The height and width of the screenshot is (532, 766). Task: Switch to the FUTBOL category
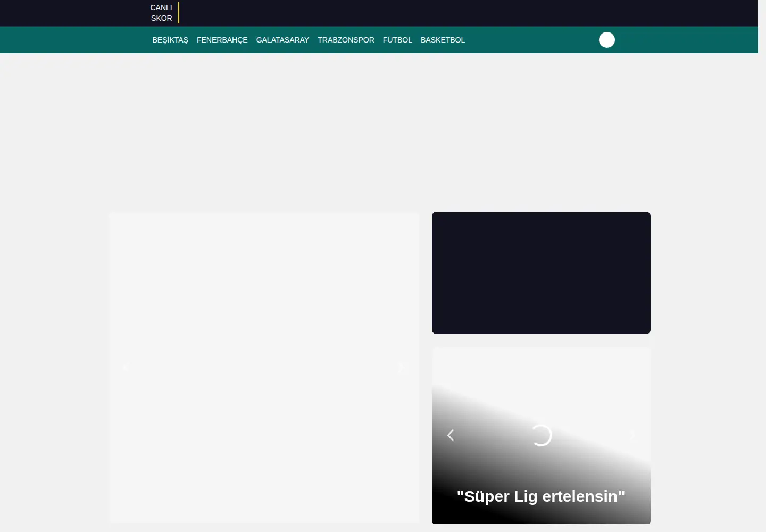pyautogui.click(x=397, y=40)
